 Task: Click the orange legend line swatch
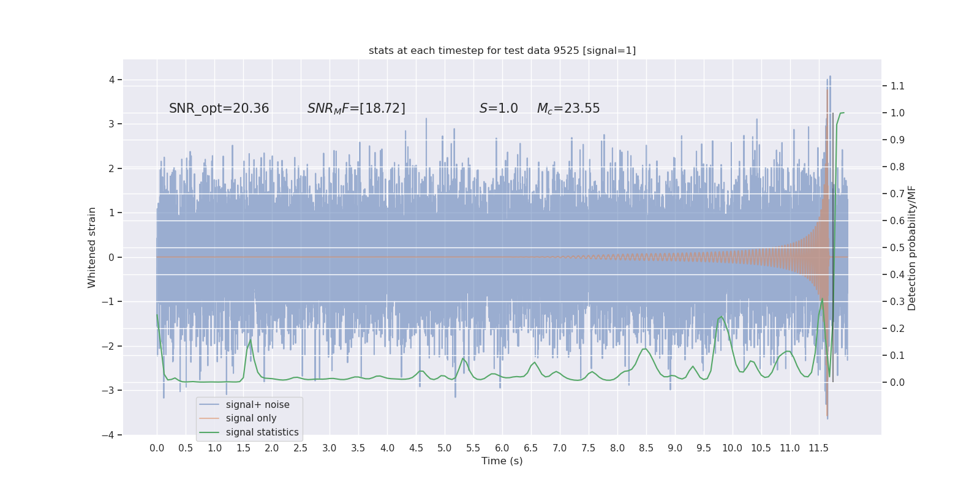pyautogui.click(x=209, y=418)
